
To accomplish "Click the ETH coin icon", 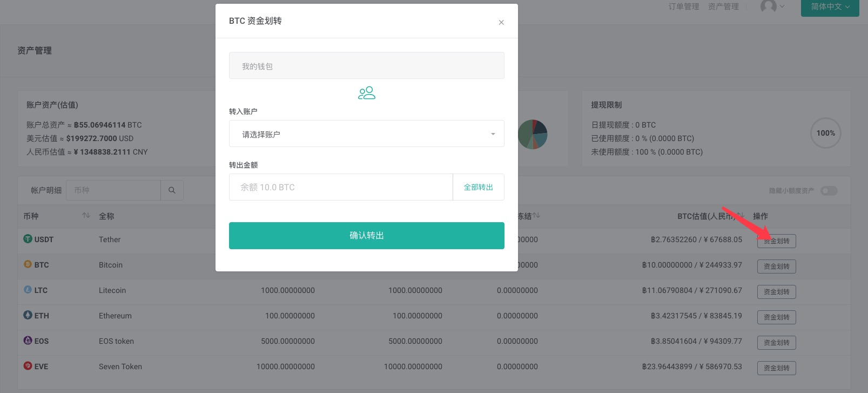I will 28,315.
